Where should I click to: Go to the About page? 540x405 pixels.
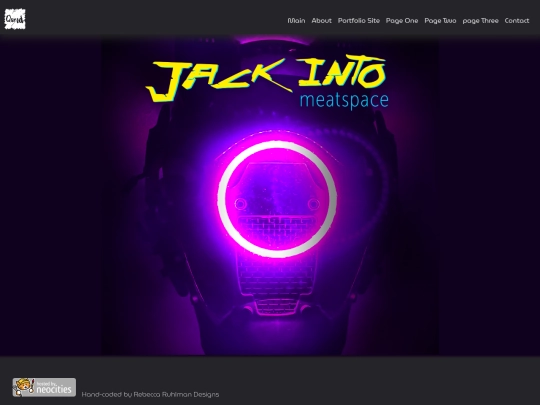[x=321, y=21]
